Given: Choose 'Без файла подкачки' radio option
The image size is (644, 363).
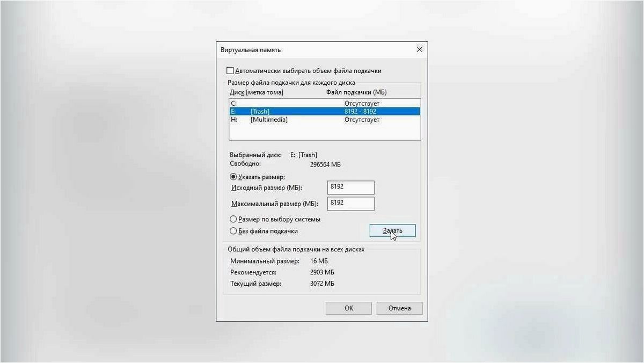Looking at the screenshot, I should (233, 231).
